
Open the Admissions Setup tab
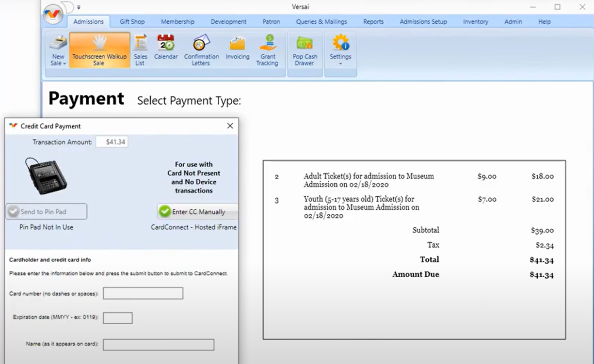[423, 21]
